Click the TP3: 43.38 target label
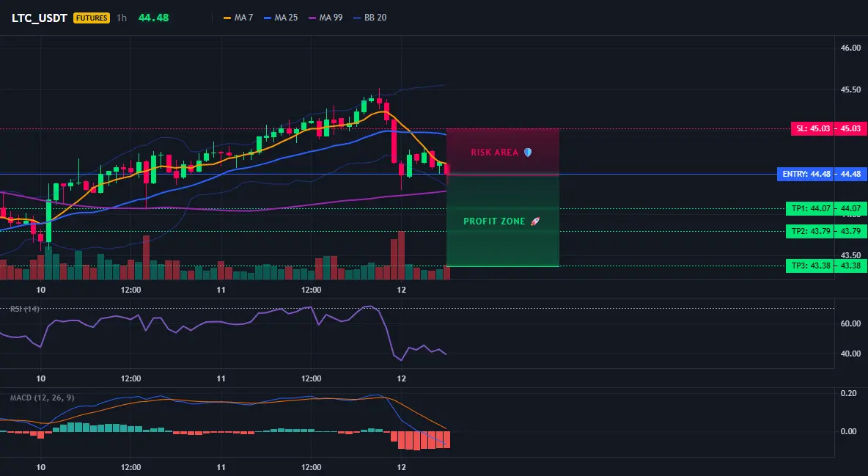 pyautogui.click(x=810, y=266)
